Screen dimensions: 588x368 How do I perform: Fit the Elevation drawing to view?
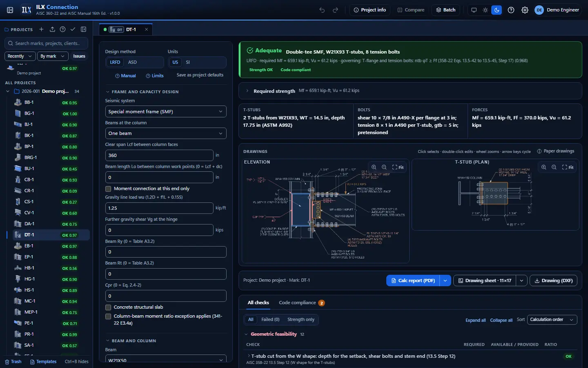[x=398, y=167]
